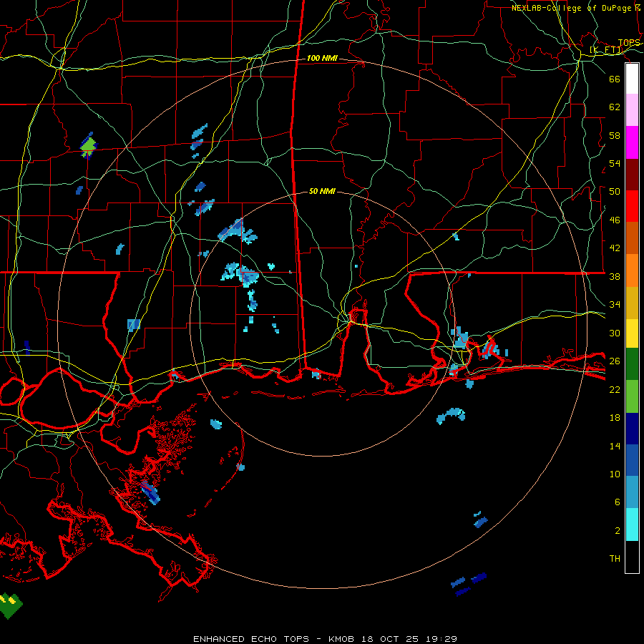The height and width of the screenshot is (644, 644).
Task: Click the legend value 22
Action: coord(615,389)
